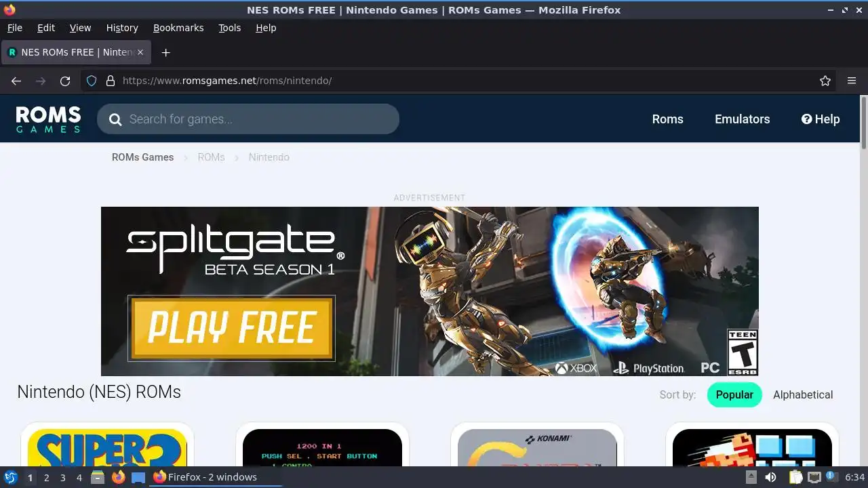Click Firefox - 2 windows taskbar button
This screenshot has height=488, width=868.
[x=216, y=477]
